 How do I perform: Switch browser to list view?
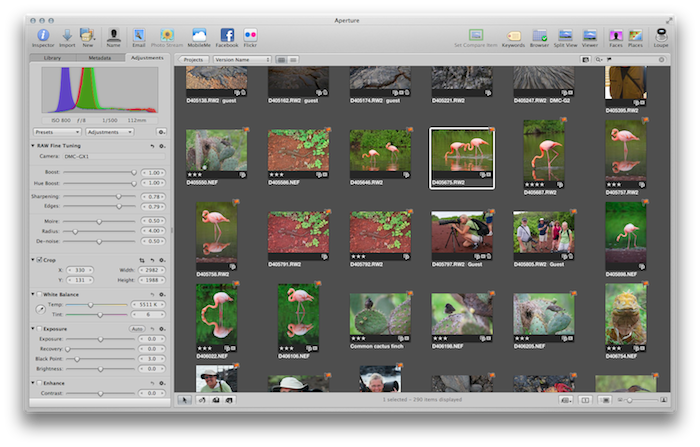[x=293, y=60]
